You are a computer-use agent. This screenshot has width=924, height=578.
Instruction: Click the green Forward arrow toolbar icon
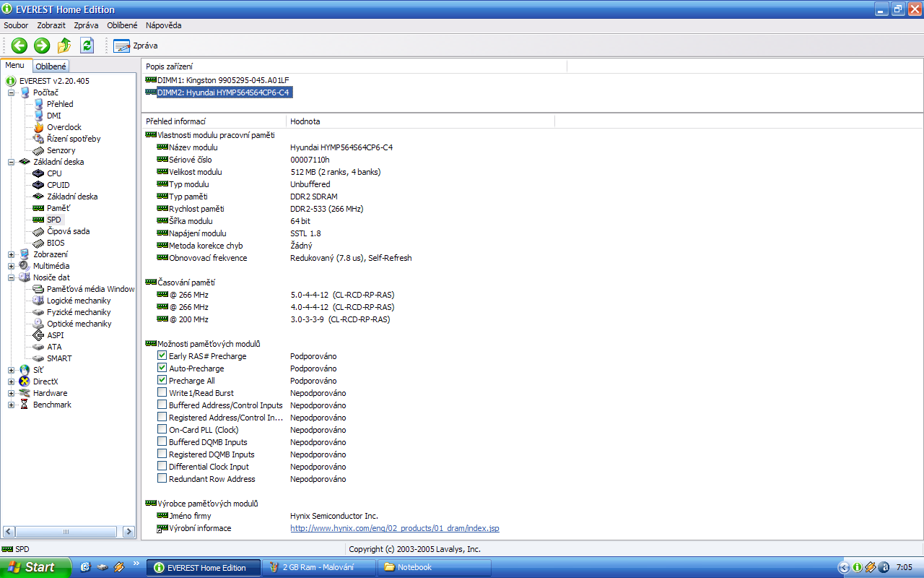tap(42, 46)
